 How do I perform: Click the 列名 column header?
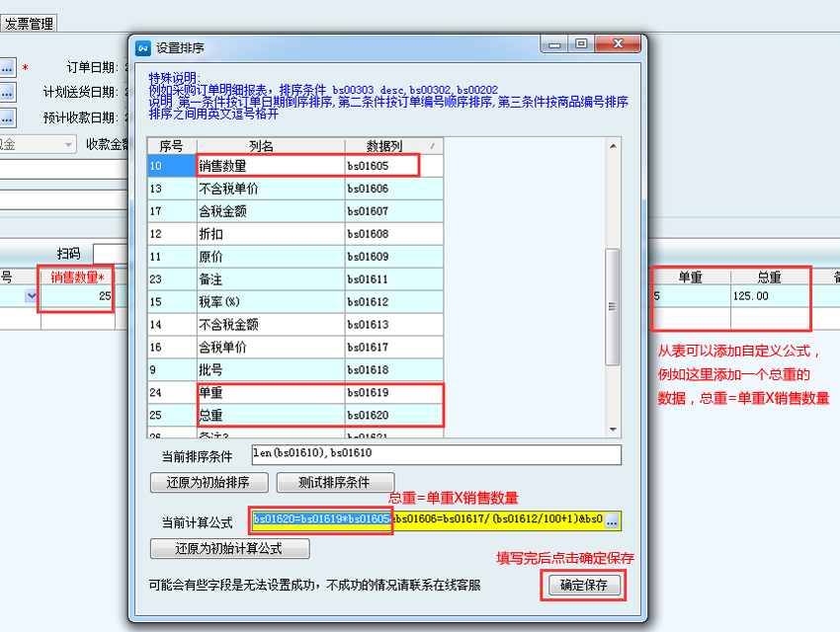pos(270,145)
